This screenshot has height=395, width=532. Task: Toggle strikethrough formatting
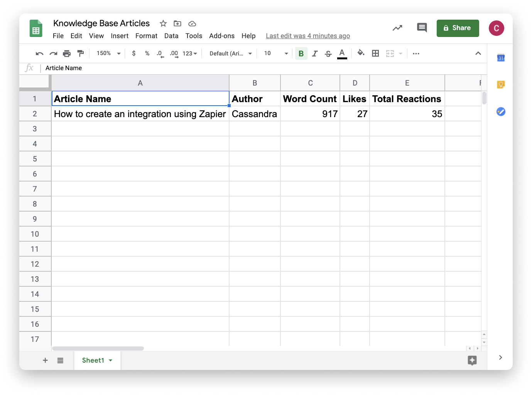328,54
